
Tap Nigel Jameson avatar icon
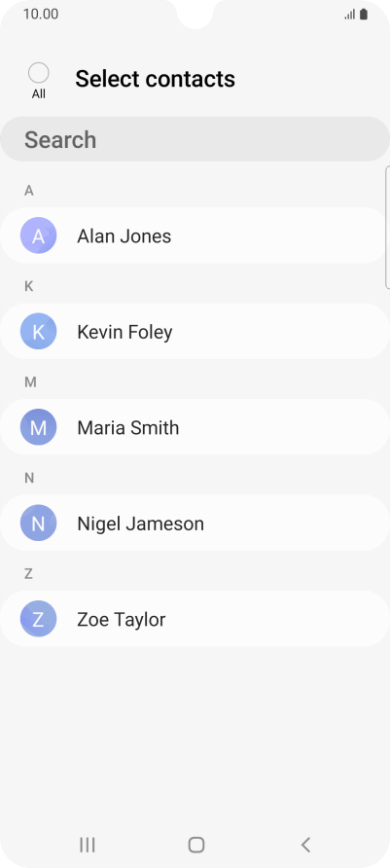pyautogui.click(x=38, y=523)
